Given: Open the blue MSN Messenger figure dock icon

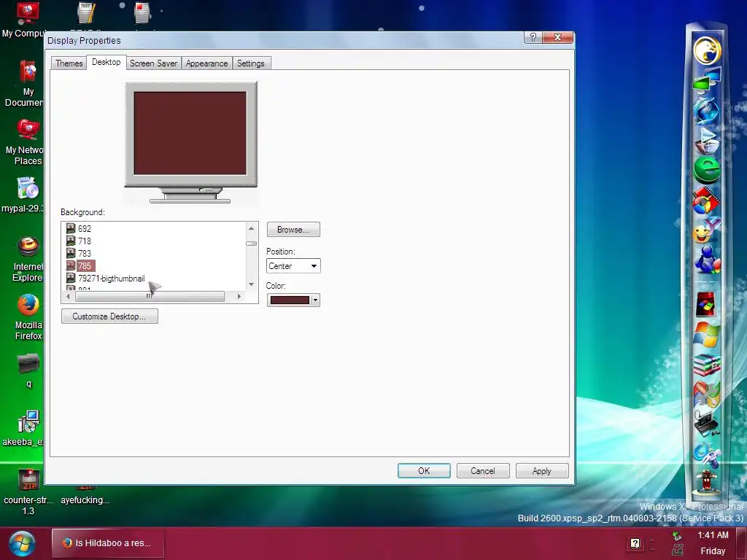Looking at the screenshot, I should [706, 260].
